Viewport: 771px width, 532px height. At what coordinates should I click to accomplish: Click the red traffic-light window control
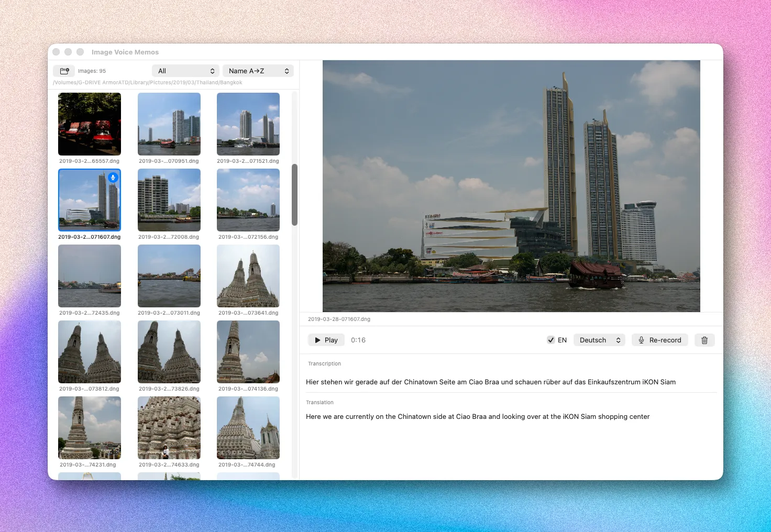[x=56, y=52]
